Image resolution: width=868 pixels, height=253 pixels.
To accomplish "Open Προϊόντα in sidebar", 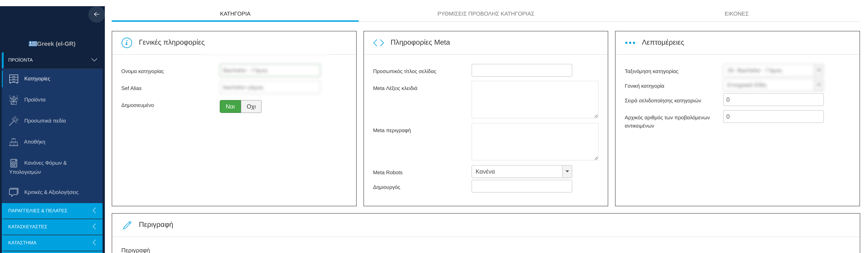I will pos(53,100).
